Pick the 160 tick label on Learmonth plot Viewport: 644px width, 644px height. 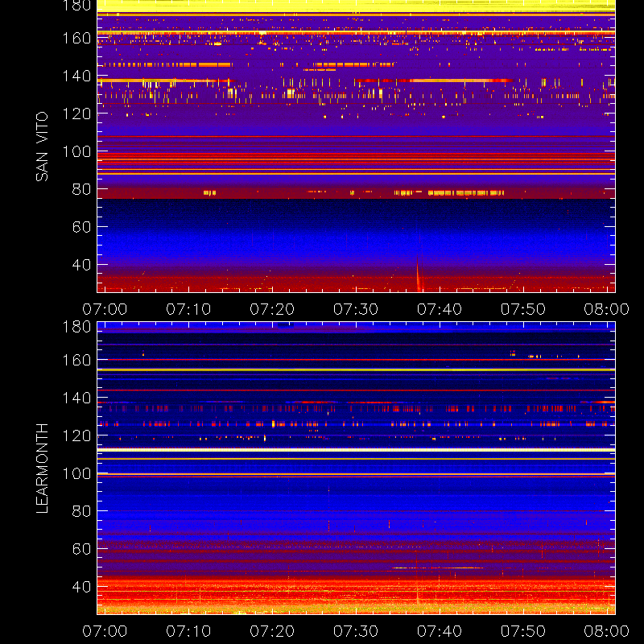76,360
